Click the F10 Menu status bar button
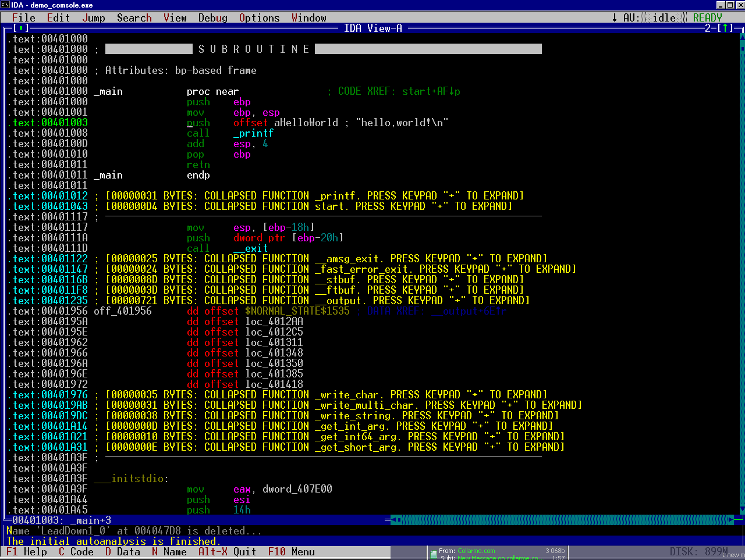Image resolution: width=745 pixels, height=560 pixels. (291, 552)
